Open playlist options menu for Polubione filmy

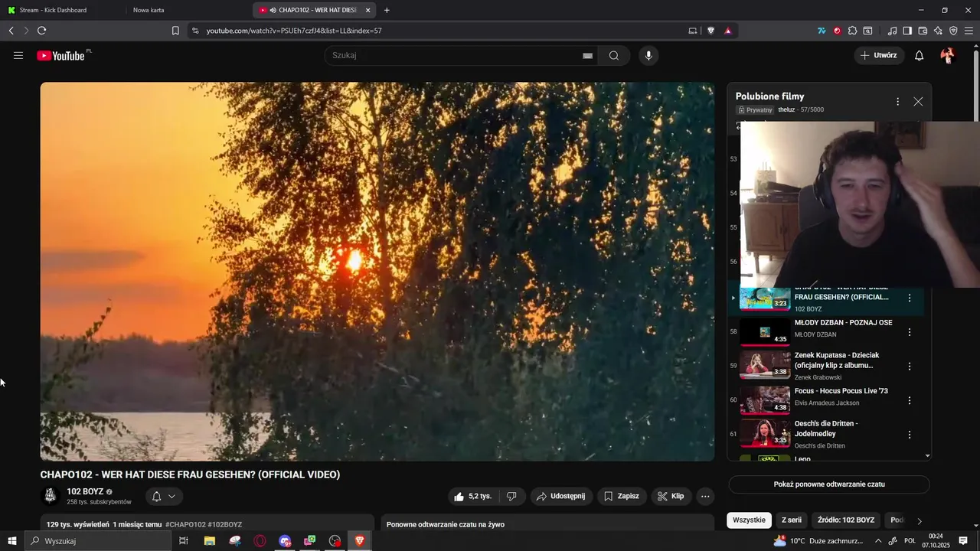pyautogui.click(x=897, y=101)
